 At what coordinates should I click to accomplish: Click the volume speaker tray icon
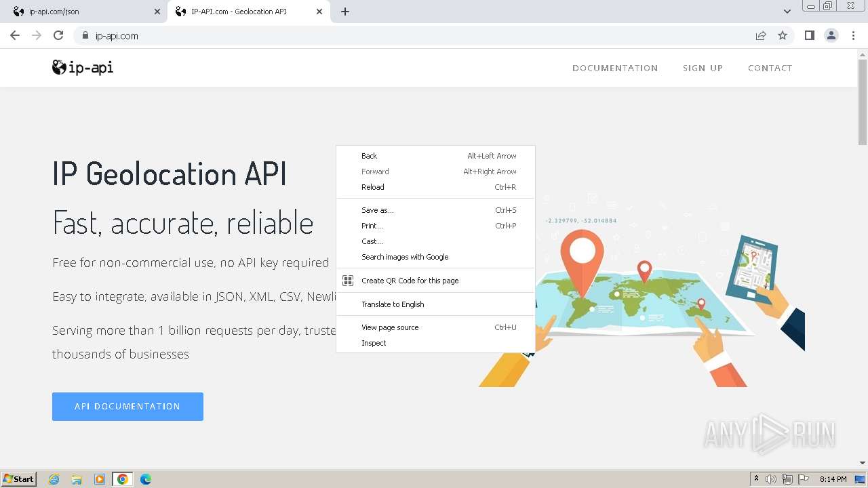click(771, 479)
